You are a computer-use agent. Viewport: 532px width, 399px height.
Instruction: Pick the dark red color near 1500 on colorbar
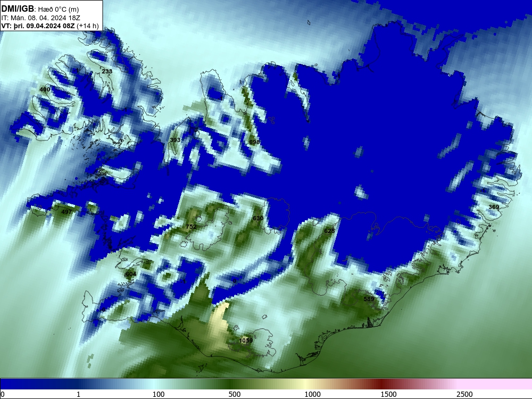(x=383, y=384)
